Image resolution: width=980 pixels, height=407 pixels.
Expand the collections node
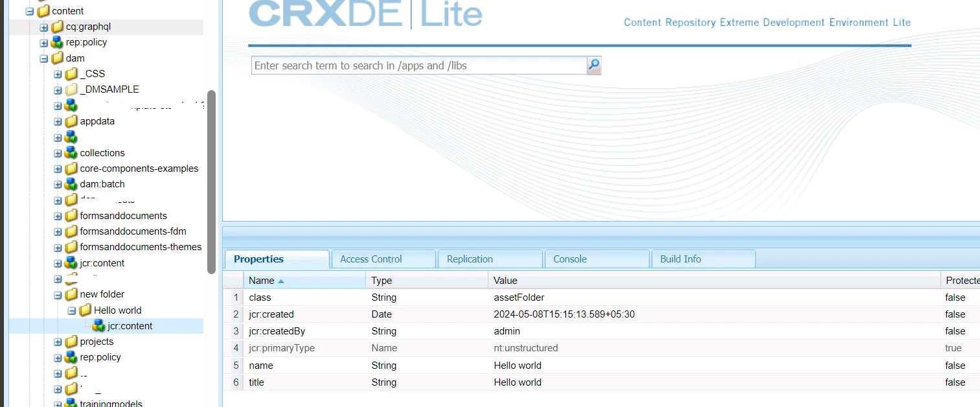tap(58, 153)
